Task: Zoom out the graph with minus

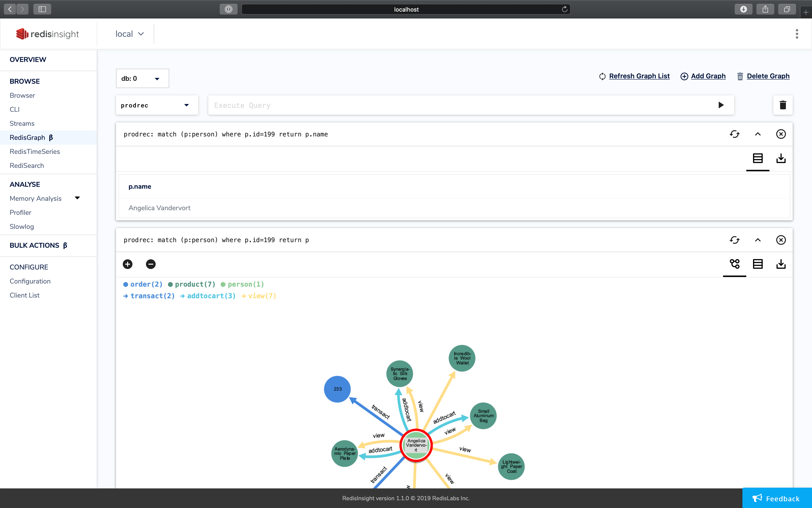Action: pos(151,264)
